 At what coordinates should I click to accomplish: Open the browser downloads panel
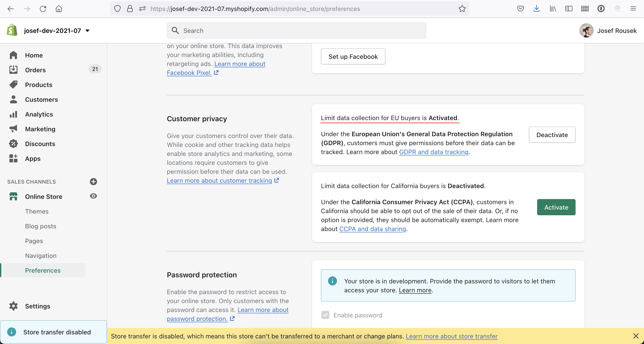pyautogui.click(x=536, y=9)
